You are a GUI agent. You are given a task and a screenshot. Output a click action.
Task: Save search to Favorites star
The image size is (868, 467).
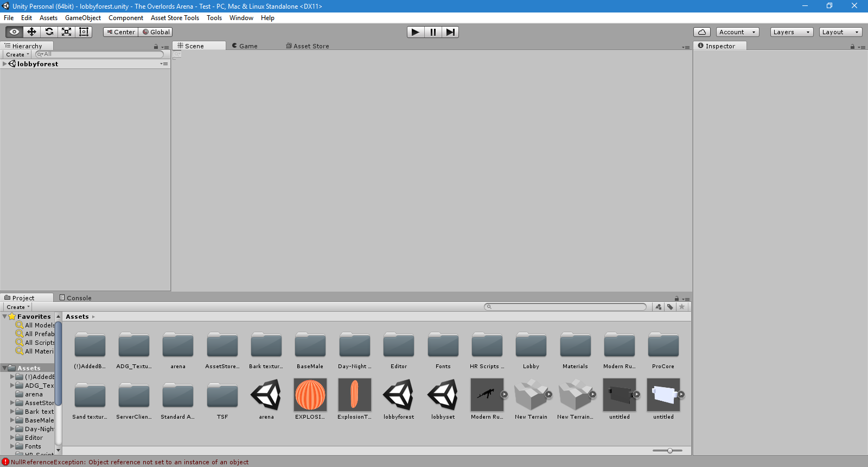coord(682,307)
